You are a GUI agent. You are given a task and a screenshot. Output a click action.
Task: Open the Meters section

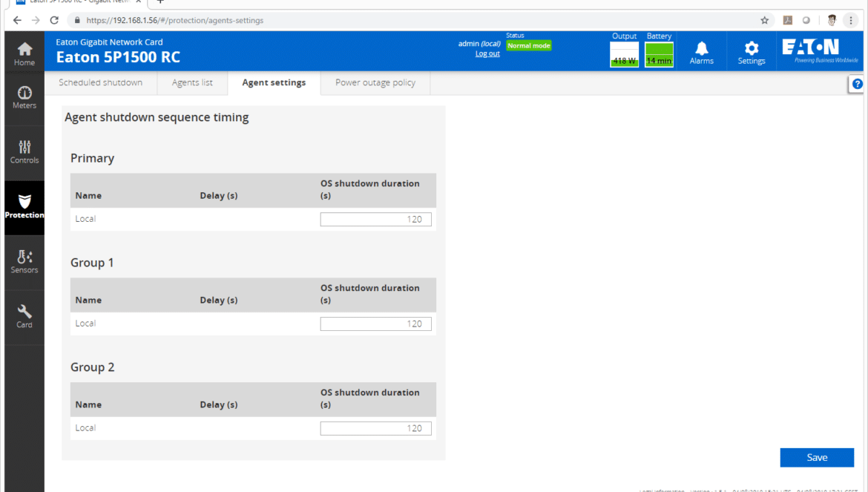[x=24, y=97]
